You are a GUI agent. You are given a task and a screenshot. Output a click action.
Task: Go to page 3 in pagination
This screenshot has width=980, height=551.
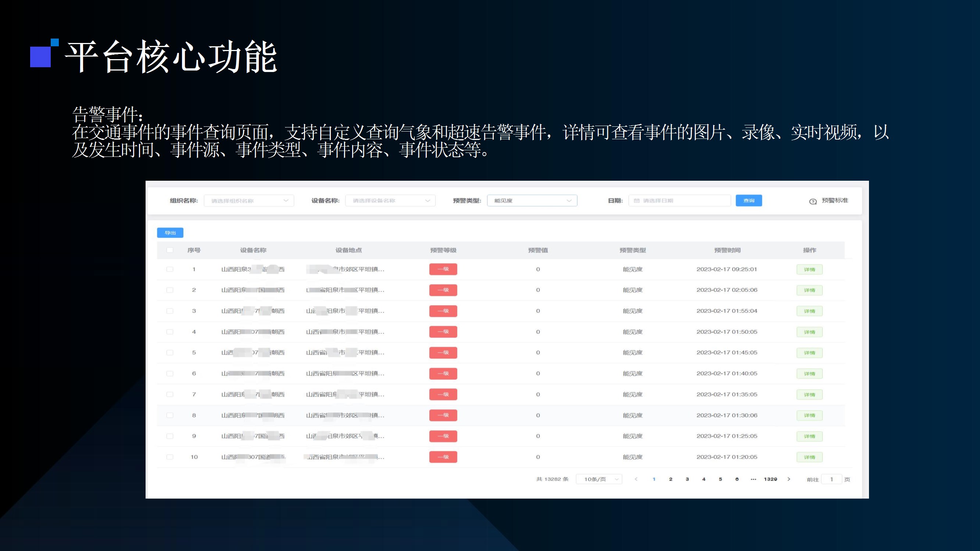point(687,479)
